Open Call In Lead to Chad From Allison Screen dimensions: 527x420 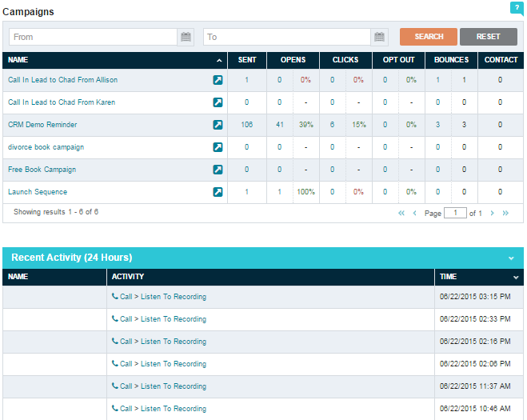pos(62,80)
